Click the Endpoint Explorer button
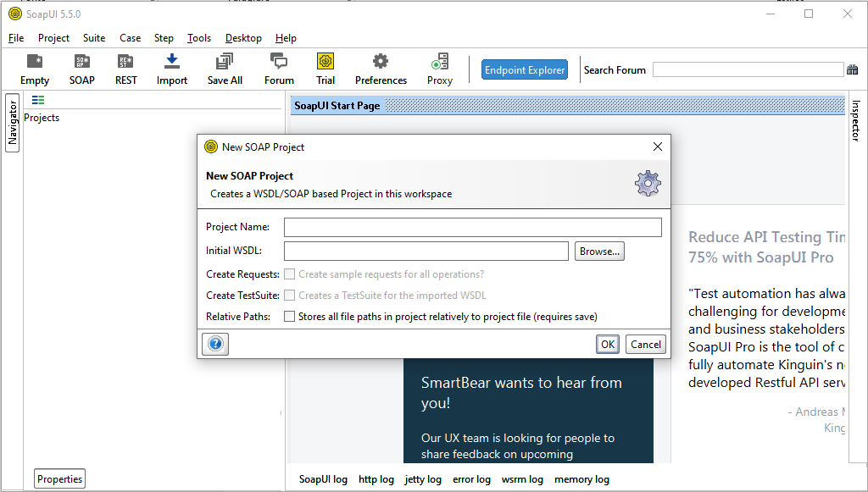Screen dimensions: 868x492 point(525,69)
